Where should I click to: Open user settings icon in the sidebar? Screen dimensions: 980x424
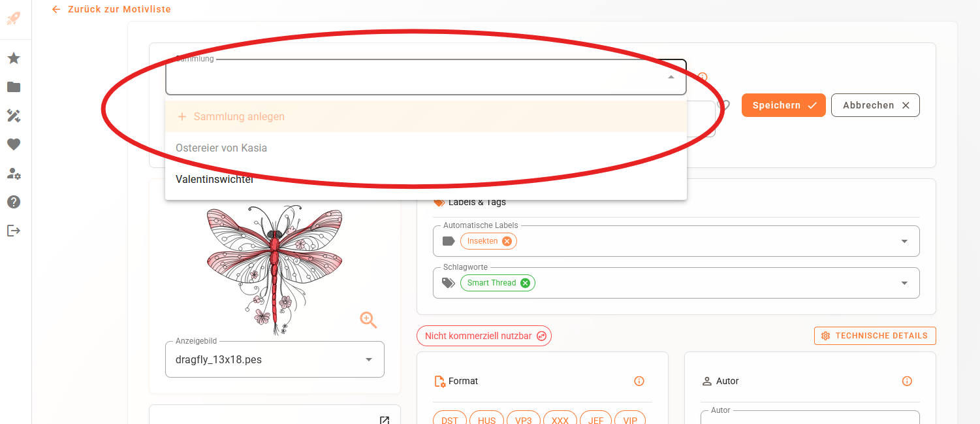[x=14, y=173]
